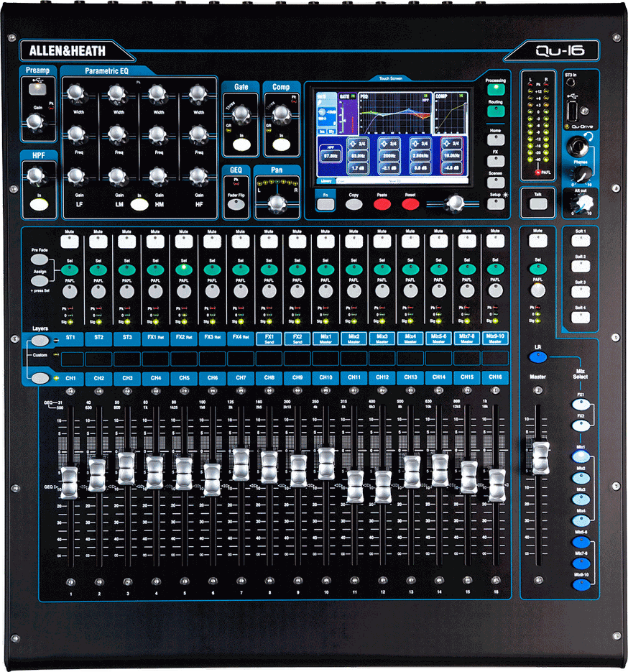The image size is (628, 672).
Task: Click the Pan knob
Action: (x=277, y=204)
